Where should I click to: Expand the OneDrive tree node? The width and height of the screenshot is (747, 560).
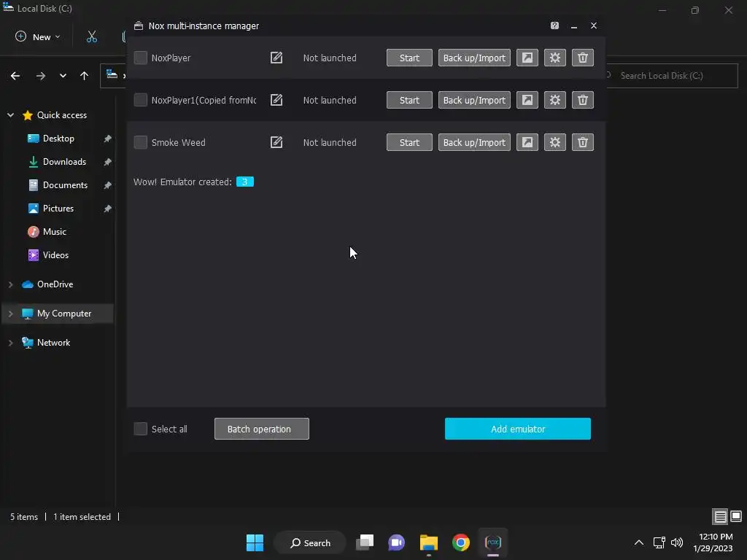pyautogui.click(x=10, y=284)
